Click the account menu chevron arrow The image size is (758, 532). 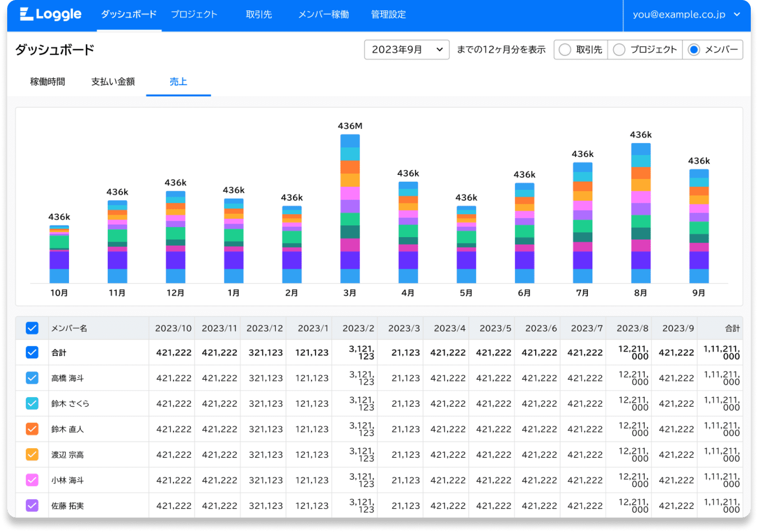[x=737, y=14]
